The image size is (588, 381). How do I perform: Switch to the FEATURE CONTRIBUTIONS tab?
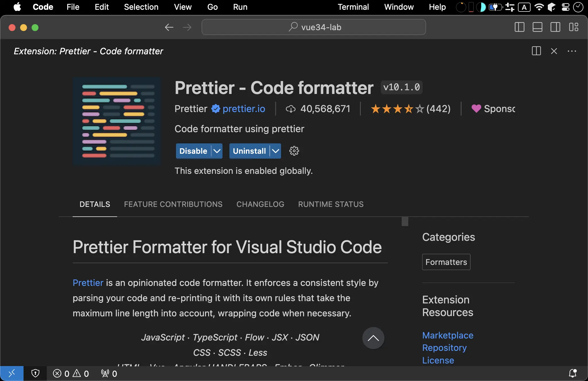pos(173,204)
